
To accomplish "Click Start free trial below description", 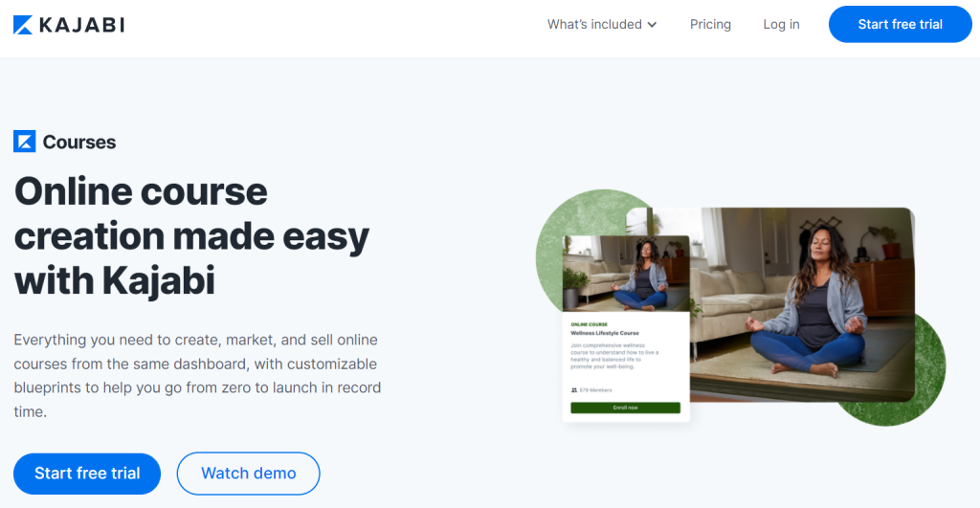I will 87,473.
